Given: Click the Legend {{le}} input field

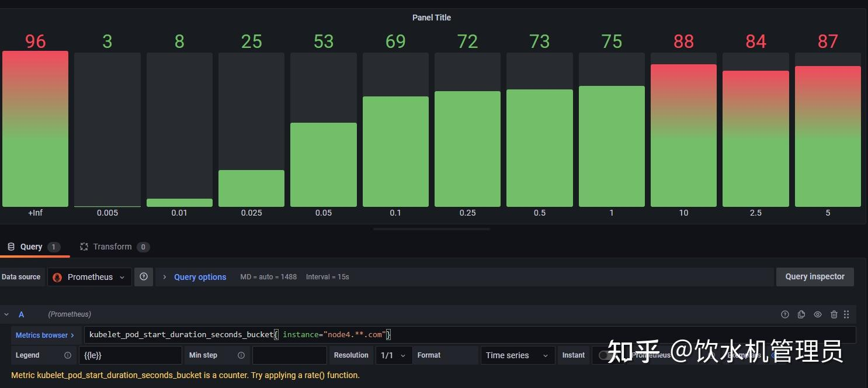Looking at the screenshot, I should [130, 355].
